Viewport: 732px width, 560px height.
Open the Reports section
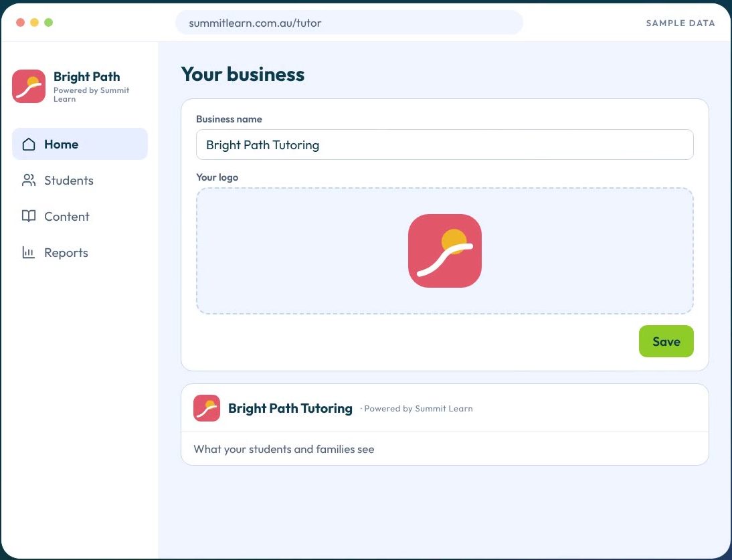[x=80, y=252]
